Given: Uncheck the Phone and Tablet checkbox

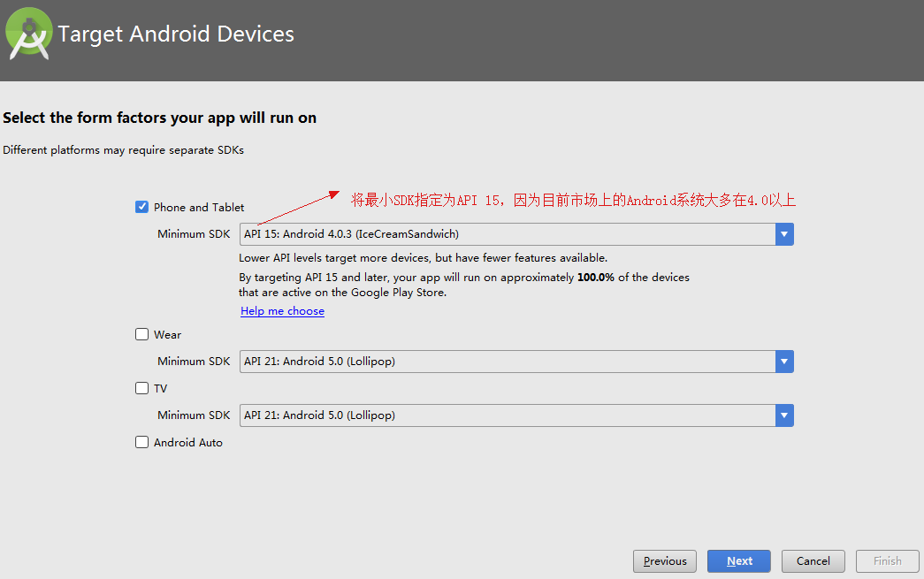Looking at the screenshot, I should [x=141, y=207].
